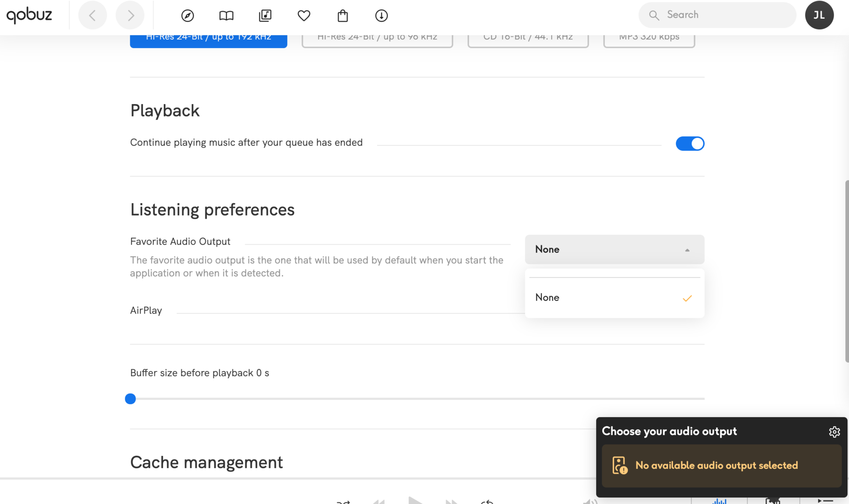
Task: Click the Cache management heading
Action: click(206, 462)
